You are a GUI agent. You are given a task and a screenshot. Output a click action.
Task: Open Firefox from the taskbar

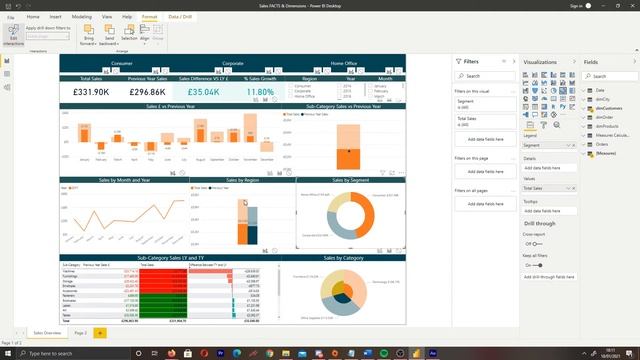click(171, 353)
